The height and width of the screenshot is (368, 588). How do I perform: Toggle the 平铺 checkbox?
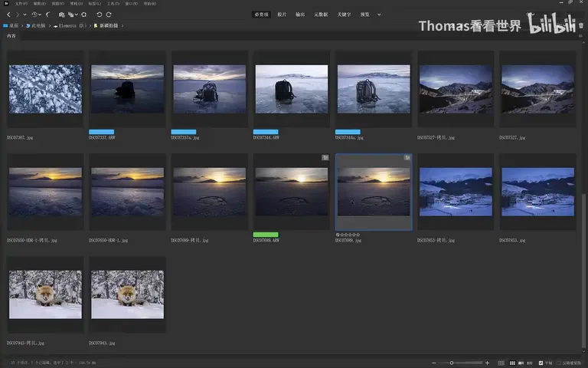[x=541, y=363]
